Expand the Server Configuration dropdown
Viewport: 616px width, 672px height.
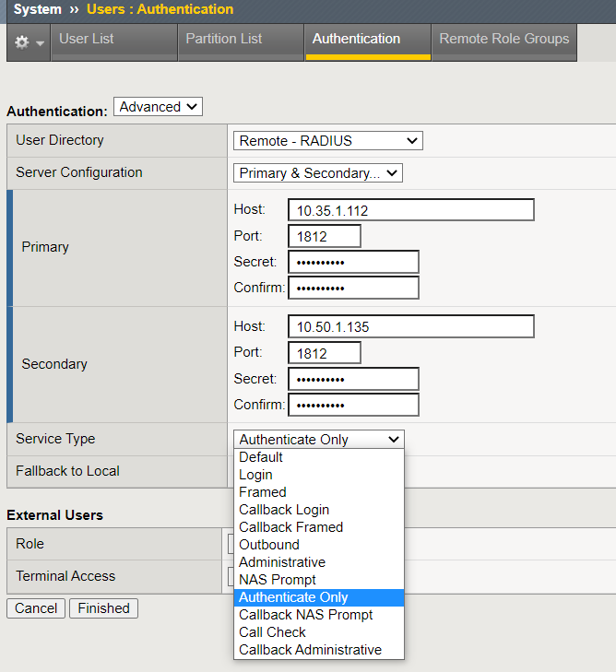(x=317, y=173)
